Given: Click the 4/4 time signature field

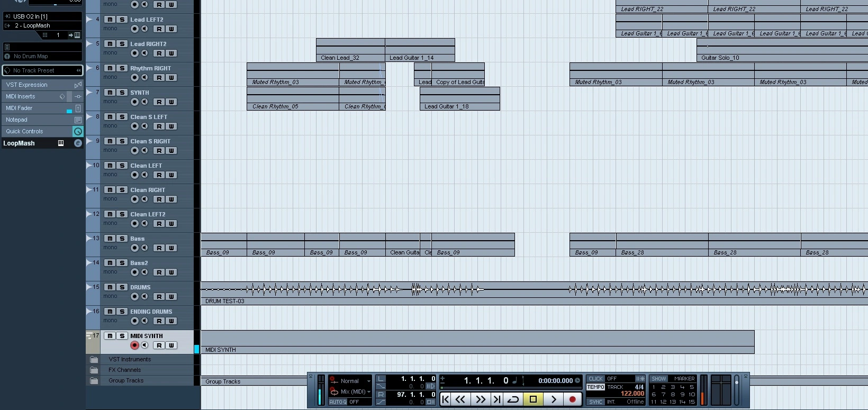Looking at the screenshot, I should pos(639,387).
